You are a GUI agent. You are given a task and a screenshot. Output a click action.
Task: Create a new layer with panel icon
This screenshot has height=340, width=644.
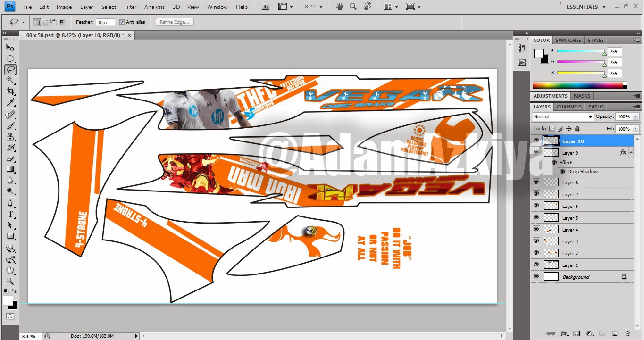coord(615,333)
